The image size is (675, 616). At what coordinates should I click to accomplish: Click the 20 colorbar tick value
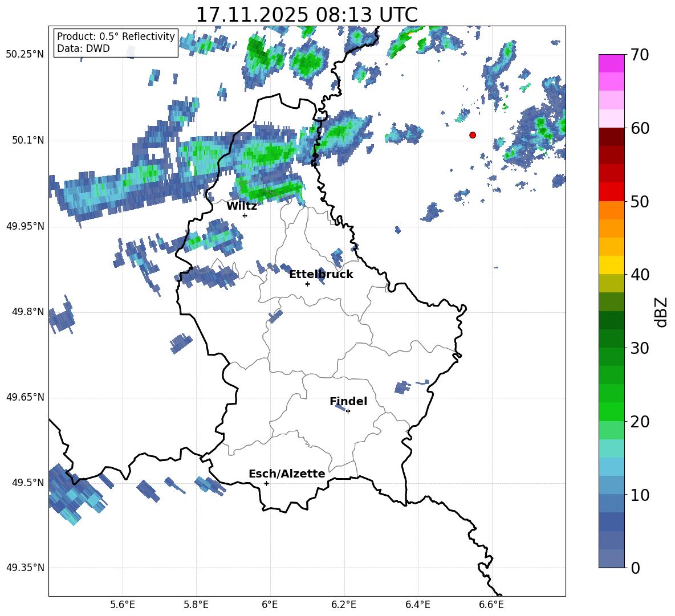[x=640, y=422]
